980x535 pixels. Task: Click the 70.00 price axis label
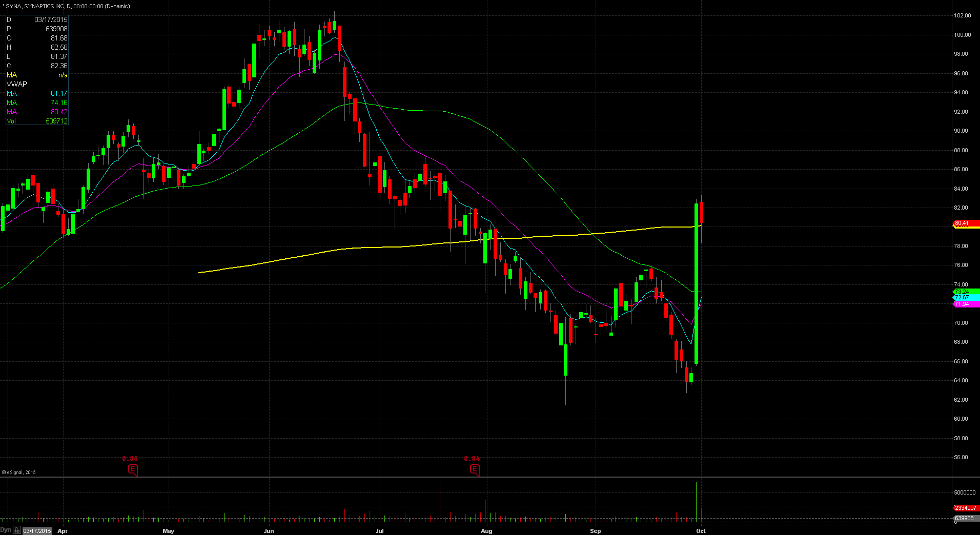click(961, 323)
